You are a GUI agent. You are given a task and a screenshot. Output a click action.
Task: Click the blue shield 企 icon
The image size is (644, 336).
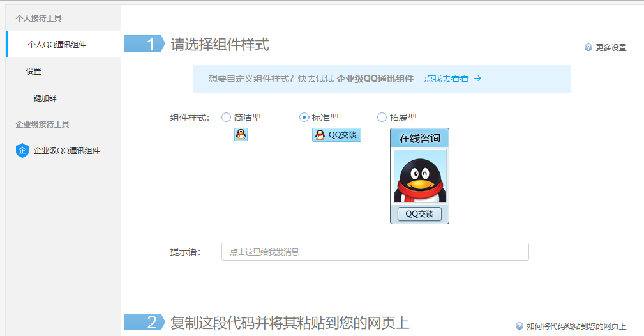coord(22,151)
